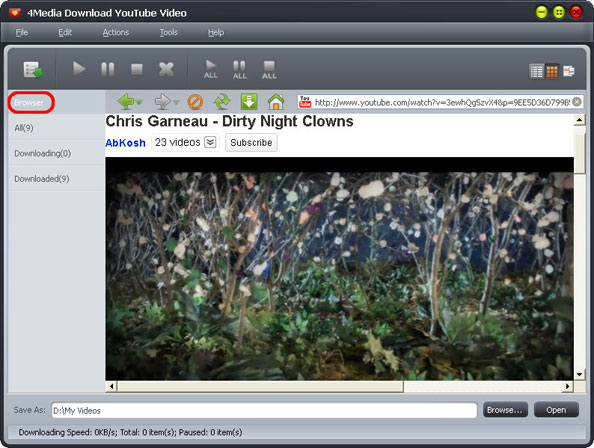Stop the selected download
The image size is (594, 448).
137,69
